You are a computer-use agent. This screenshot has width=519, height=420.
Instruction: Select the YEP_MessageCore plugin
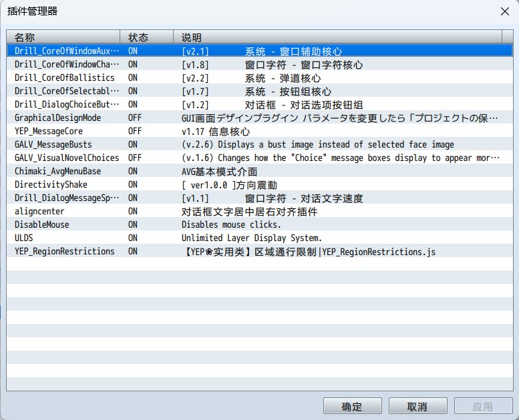click(x=260, y=131)
